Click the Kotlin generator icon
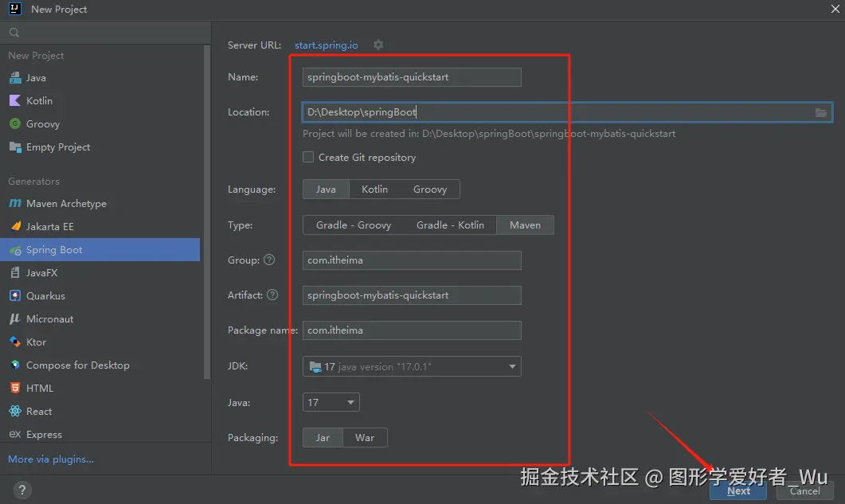 point(15,101)
